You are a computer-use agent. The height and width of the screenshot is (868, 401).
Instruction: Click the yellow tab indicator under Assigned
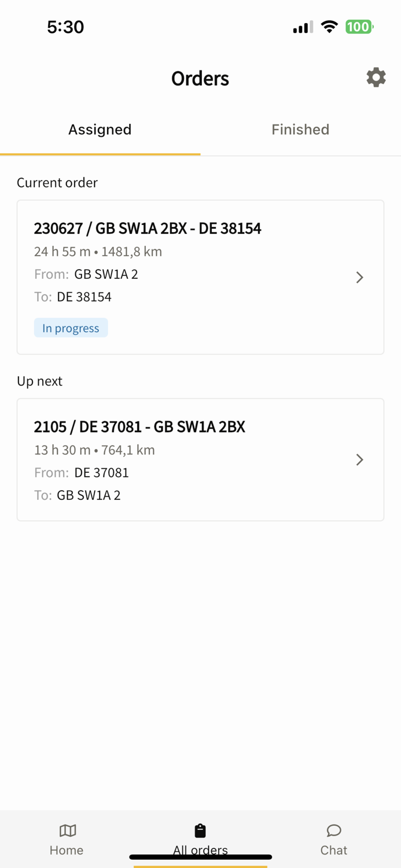[x=99, y=153]
